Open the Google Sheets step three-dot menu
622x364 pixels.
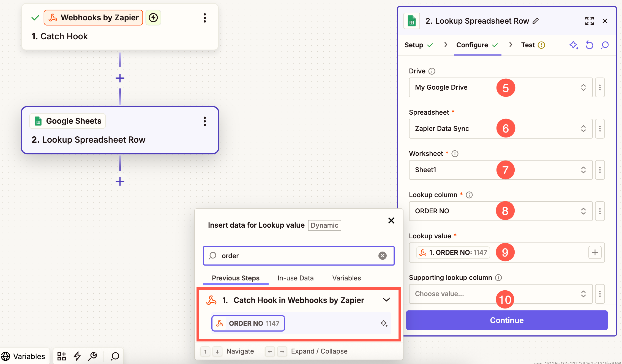204,121
